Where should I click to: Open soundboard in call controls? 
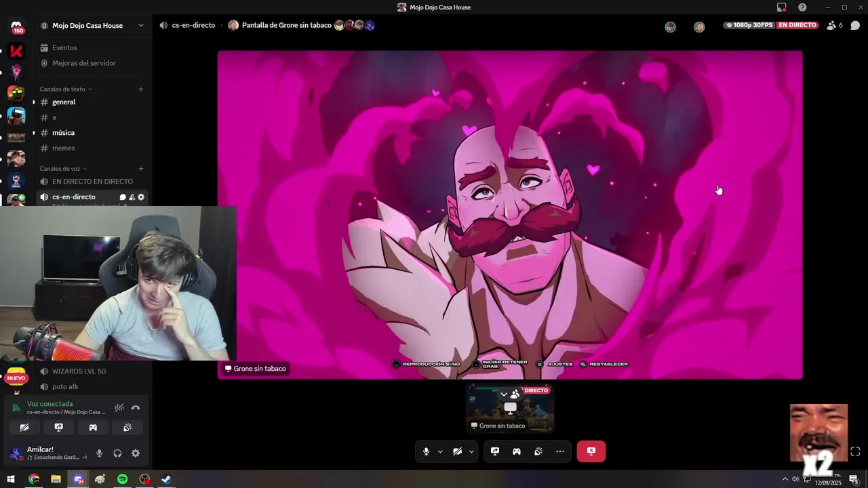[x=538, y=451]
